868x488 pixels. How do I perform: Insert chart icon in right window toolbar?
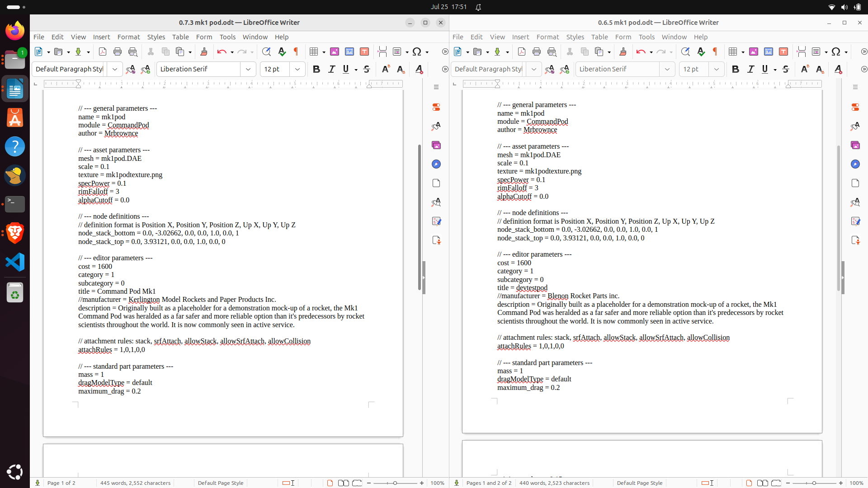pyautogui.click(x=769, y=52)
